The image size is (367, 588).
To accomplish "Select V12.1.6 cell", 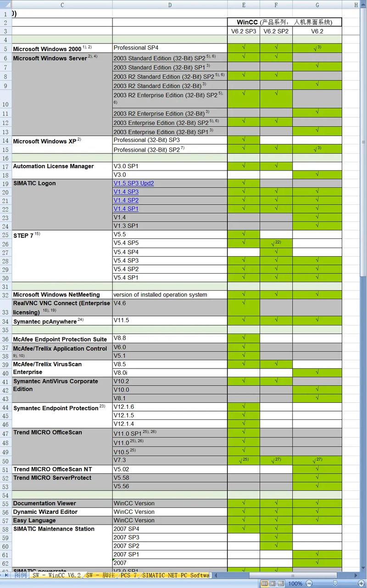I will pyautogui.click(x=170, y=407).
